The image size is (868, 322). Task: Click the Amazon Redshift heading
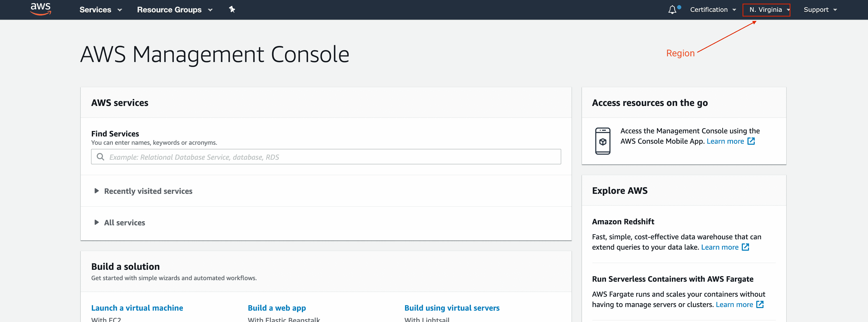[623, 222]
